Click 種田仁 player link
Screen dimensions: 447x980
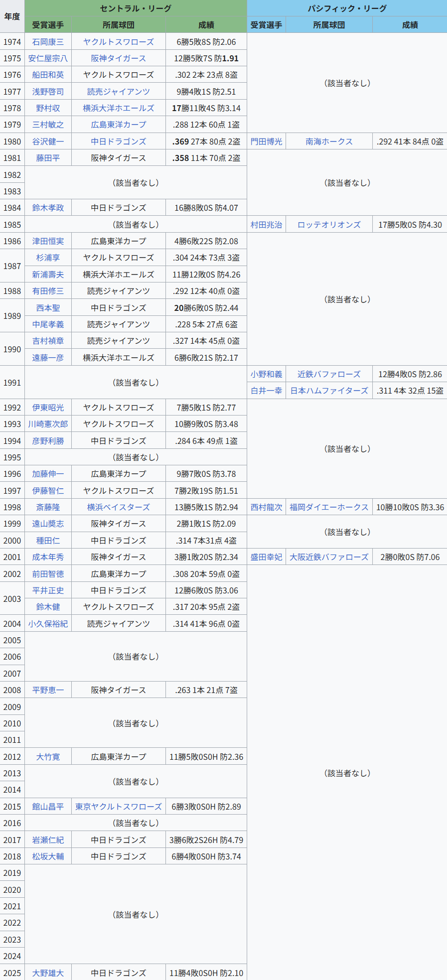click(x=48, y=541)
